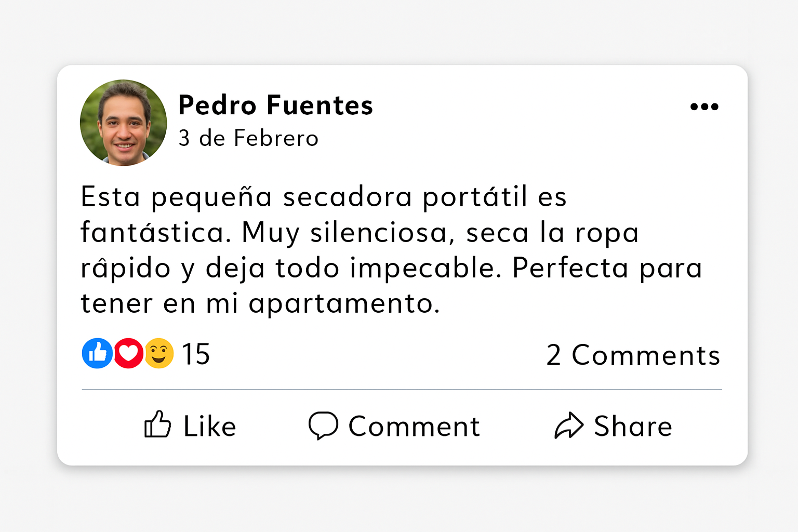Click the yellow smiley reaction icon
This screenshot has height=532, width=798.
point(159,353)
